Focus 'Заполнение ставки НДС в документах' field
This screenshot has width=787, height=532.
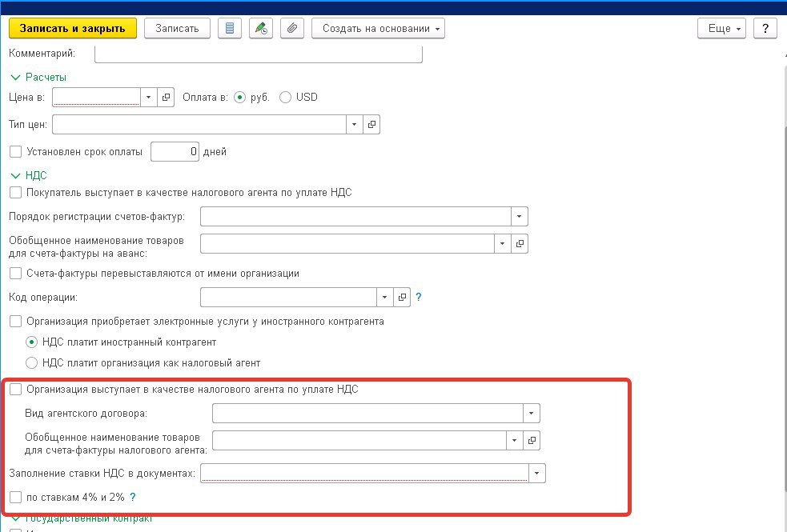pyautogui.click(x=364, y=474)
